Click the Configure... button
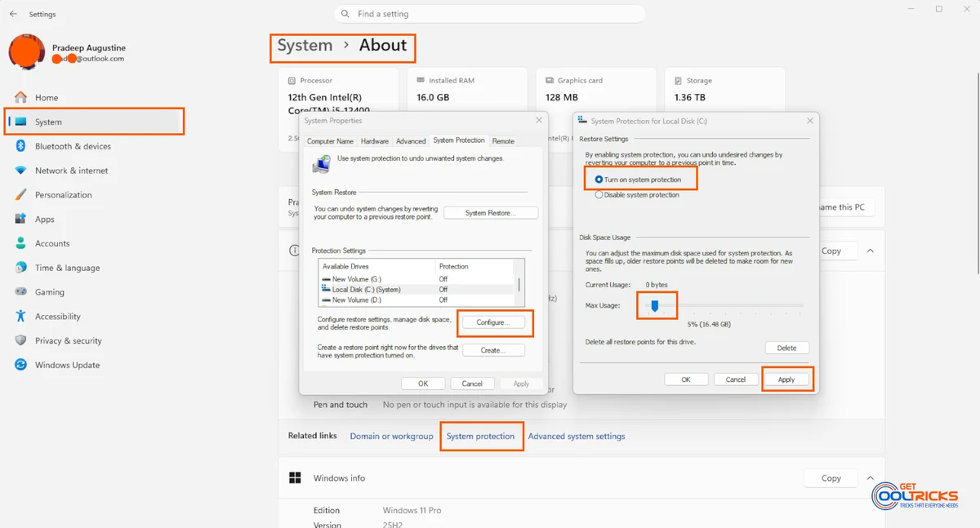The image size is (980, 528). click(492, 322)
